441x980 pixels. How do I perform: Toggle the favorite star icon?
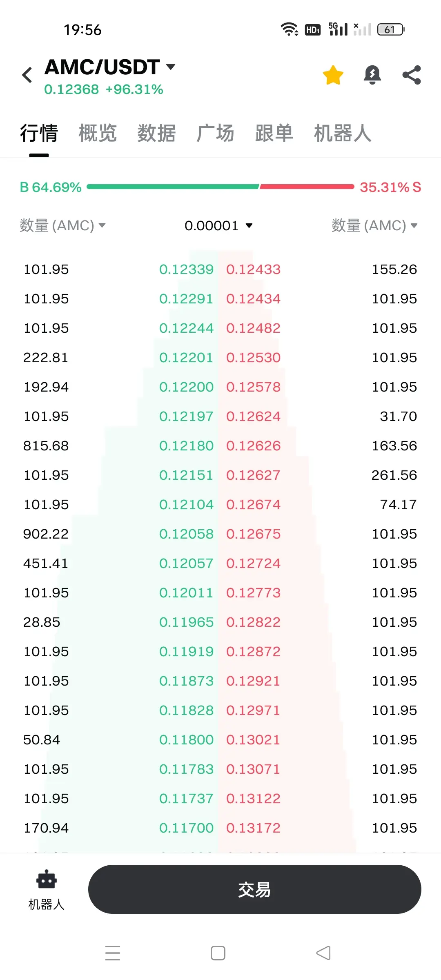click(x=333, y=75)
